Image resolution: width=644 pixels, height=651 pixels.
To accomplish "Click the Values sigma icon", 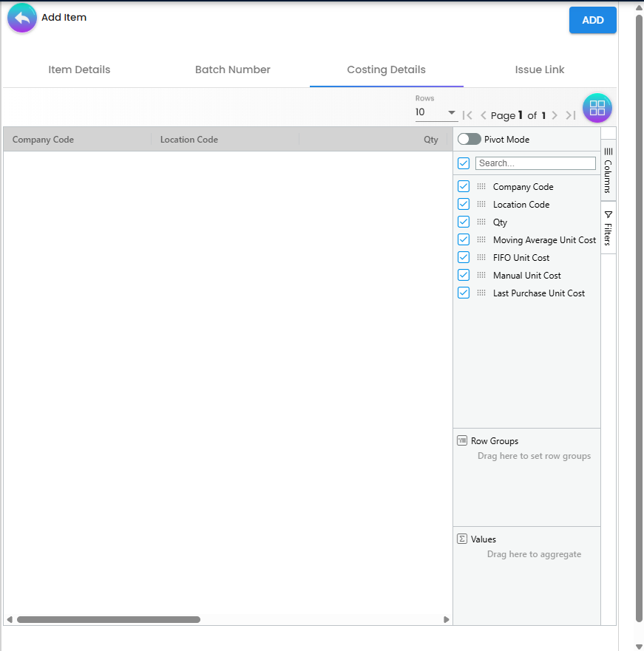I will [461, 539].
